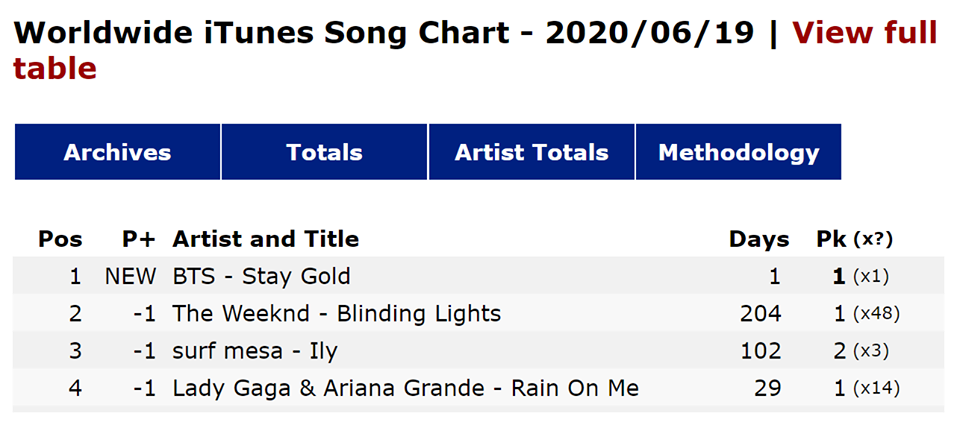960x425 pixels.
Task: Select Lady Gaga & Ariana Grande - Rain On Me
Action: [x=405, y=388]
